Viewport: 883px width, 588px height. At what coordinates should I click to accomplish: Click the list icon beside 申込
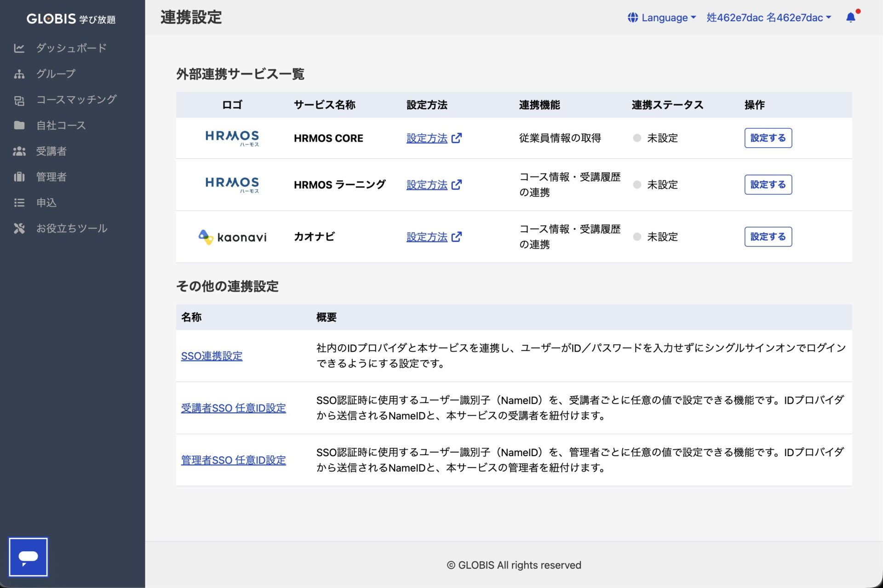click(x=19, y=203)
